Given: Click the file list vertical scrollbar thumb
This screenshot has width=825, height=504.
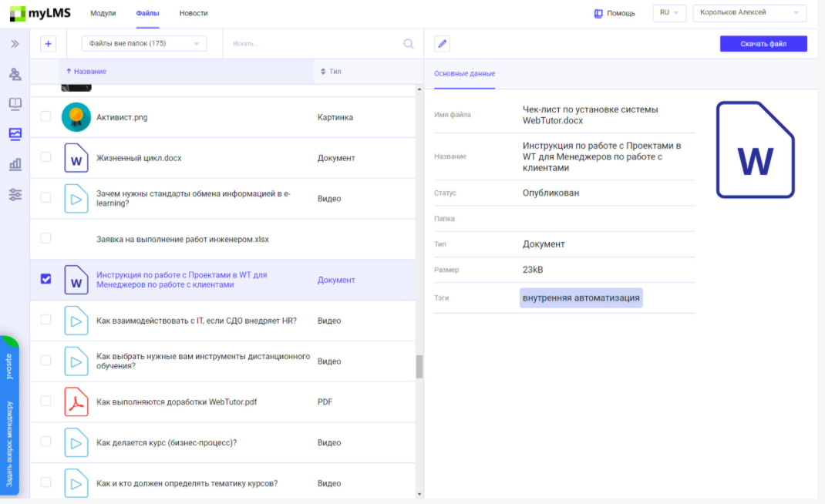Looking at the screenshot, I should (419, 367).
